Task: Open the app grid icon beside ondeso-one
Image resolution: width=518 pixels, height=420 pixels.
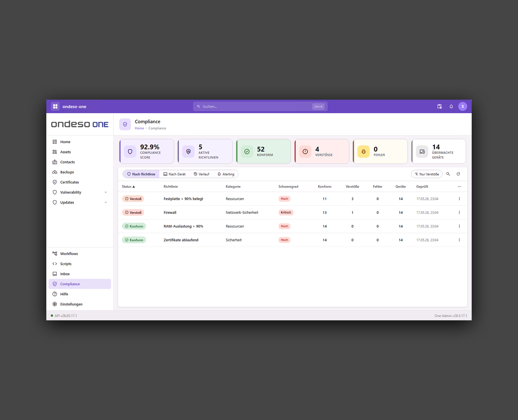Action: (x=55, y=106)
